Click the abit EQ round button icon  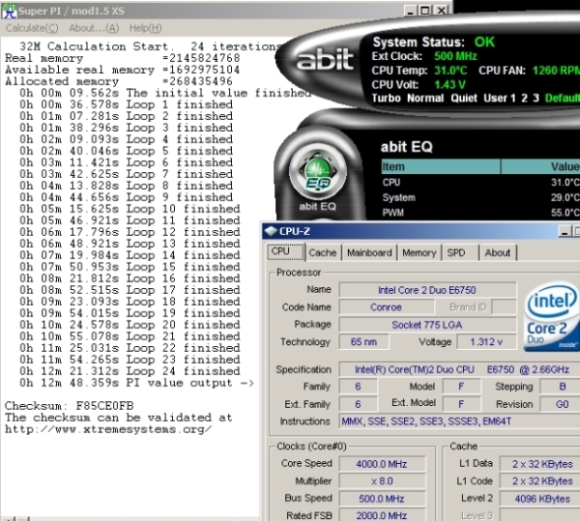pyautogui.click(x=318, y=173)
